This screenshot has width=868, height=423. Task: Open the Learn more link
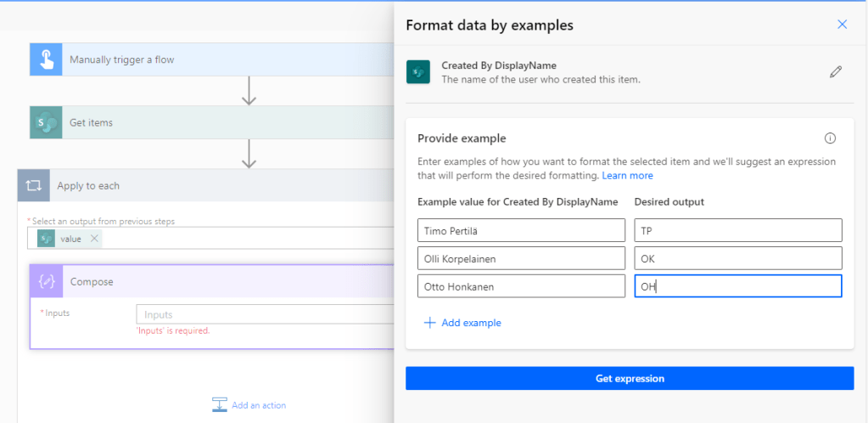(x=627, y=176)
